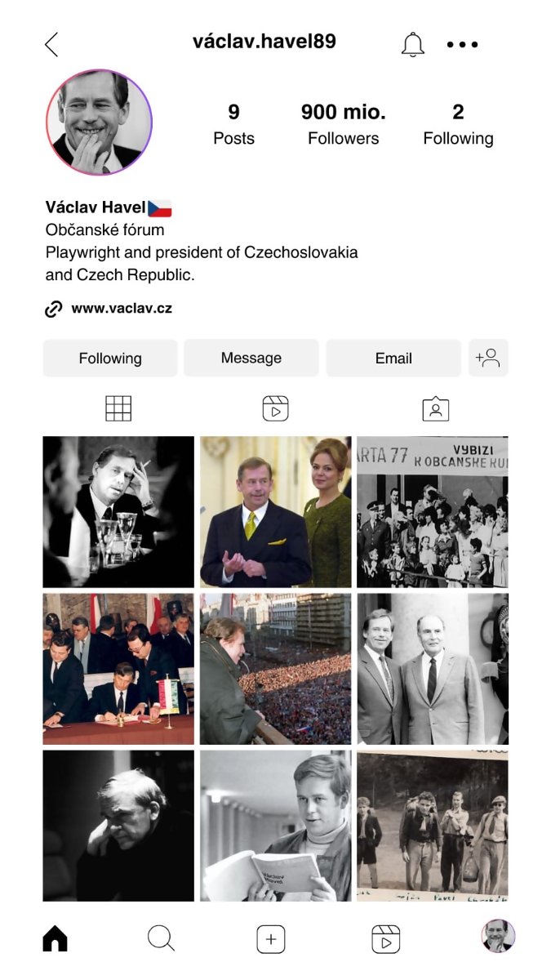Viewport: 551px width, 980px height.
Task: Open the three-dot more options menu
Action: click(x=462, y=45)
